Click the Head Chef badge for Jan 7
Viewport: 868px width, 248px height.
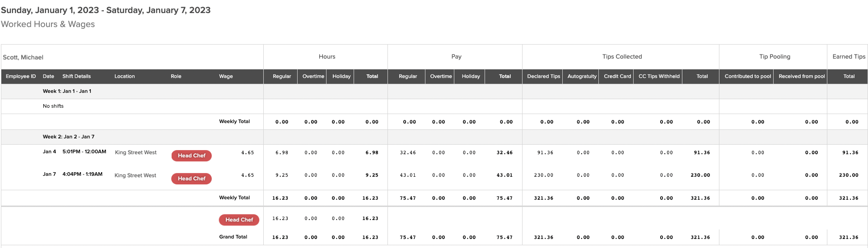(x=191, y=179)
